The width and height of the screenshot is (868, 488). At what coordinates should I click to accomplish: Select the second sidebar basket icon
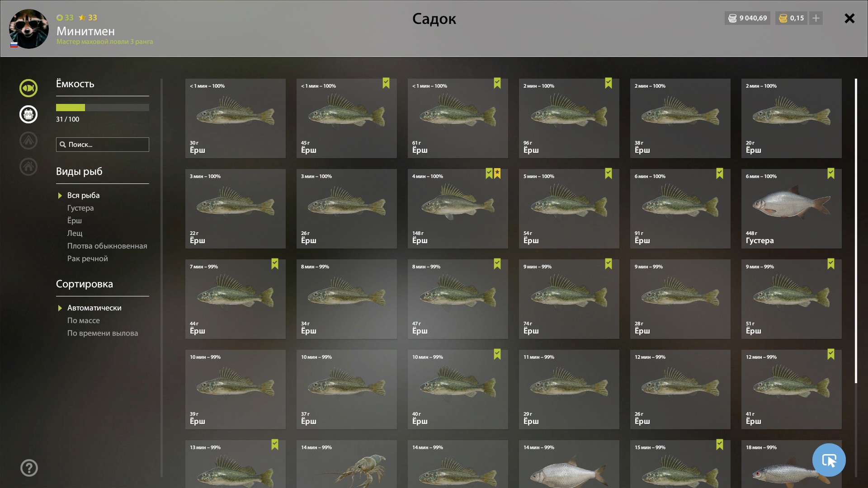pyautogui.click(x=28, y=114)
